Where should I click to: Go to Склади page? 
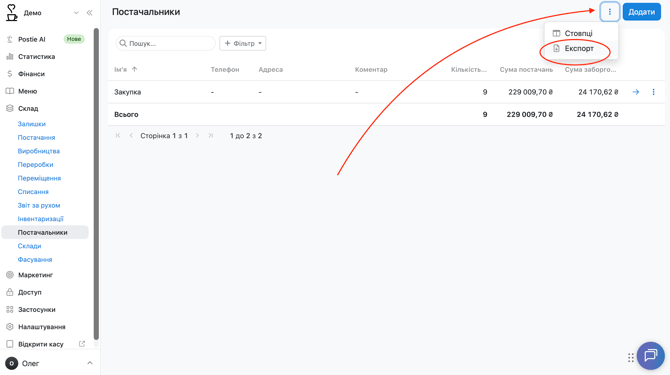click(29, 246)
